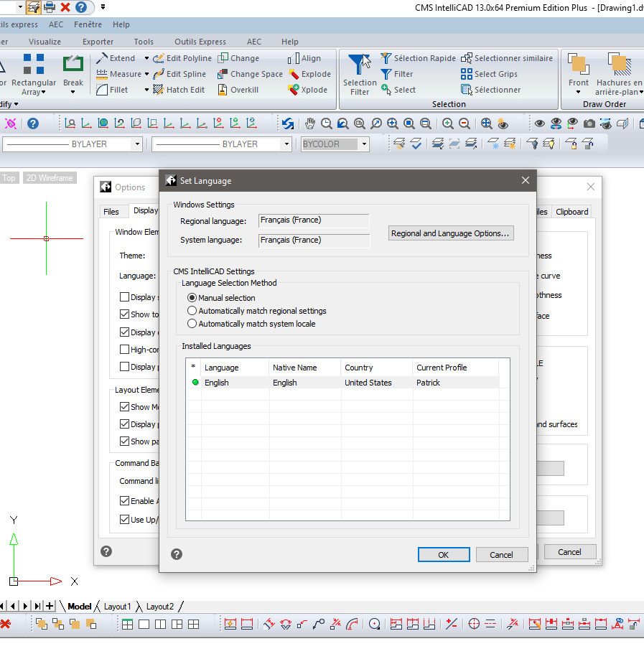Viewport: 644px width, 659px height.
Task: Click the Regional language field
Action: click(x=314, y=220)
